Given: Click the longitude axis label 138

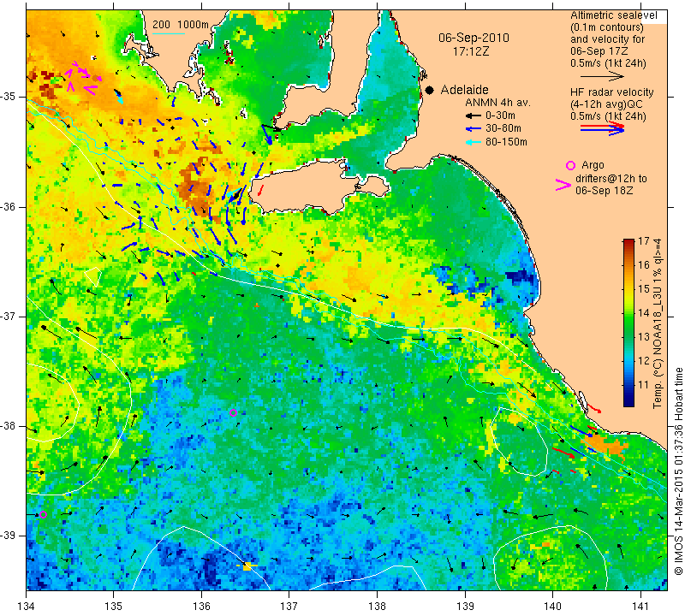Looking at the screenshot, I should click(x=377, y=607).
